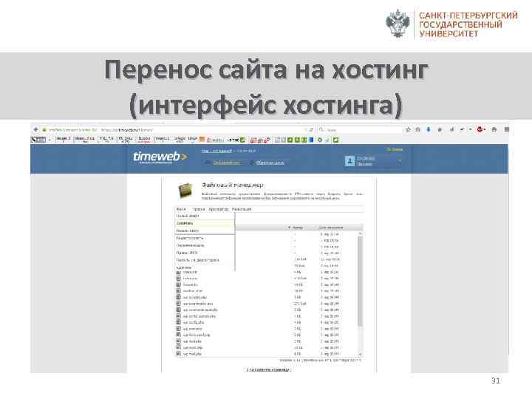Click the file list scrollbar up arrow

(x=360, y=233)
